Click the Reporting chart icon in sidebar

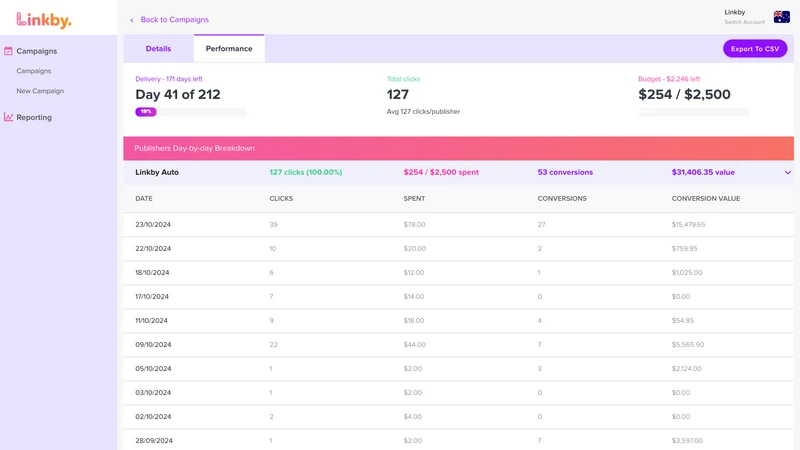click(x=8, y=117)
